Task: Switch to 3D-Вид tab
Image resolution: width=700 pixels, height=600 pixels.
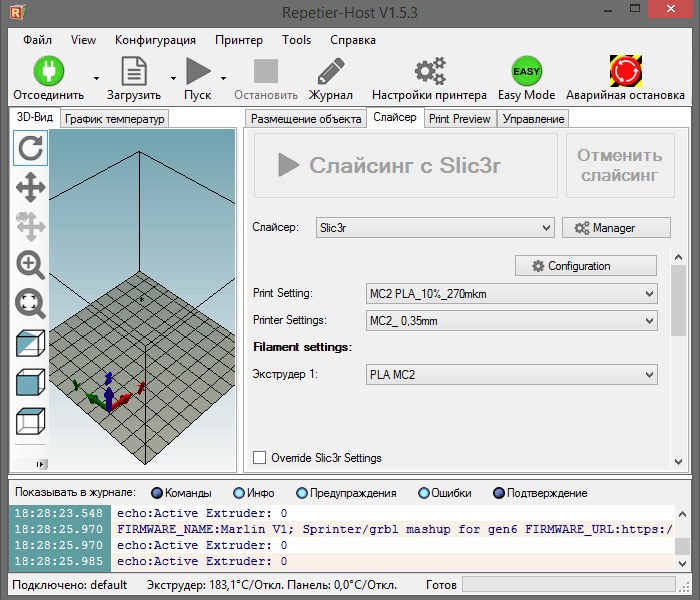Action: [x=34, y=117]
